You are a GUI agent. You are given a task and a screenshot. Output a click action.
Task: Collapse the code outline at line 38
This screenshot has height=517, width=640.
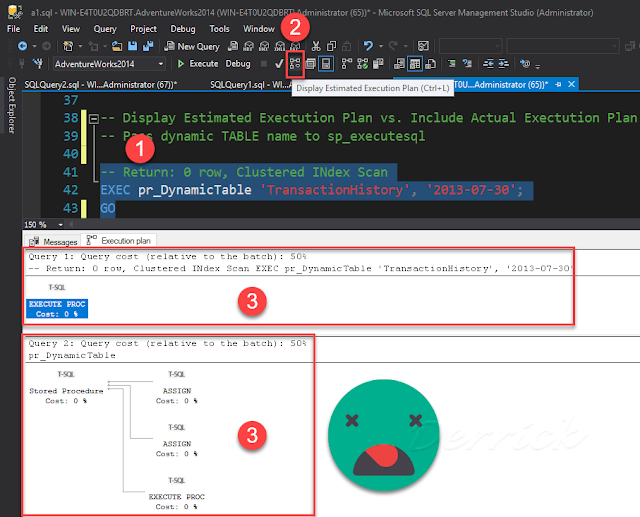click(94, 119)
